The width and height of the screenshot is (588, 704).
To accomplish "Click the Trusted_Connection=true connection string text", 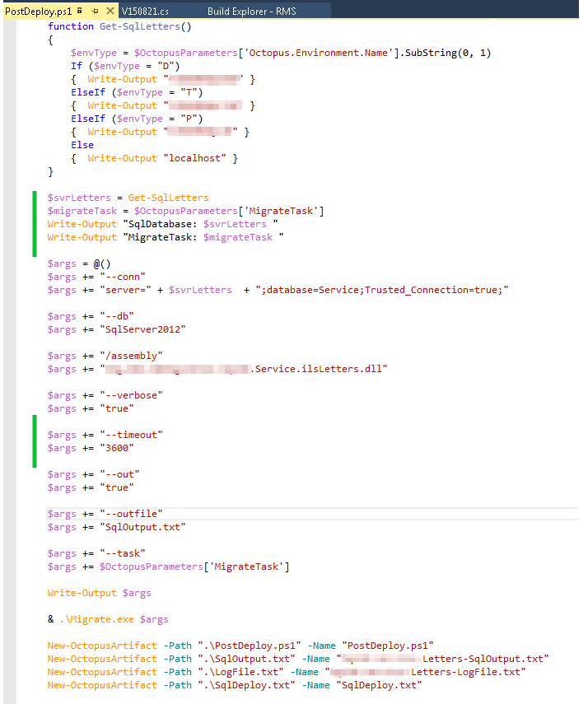I will pyautogui.click(x=449, y=290).
